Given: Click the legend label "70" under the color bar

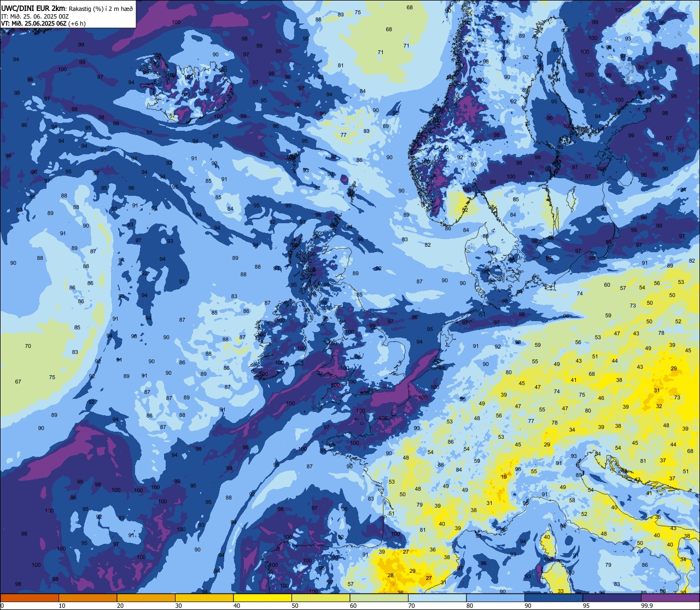Looking at the screenshot, I should coord(411,606).
